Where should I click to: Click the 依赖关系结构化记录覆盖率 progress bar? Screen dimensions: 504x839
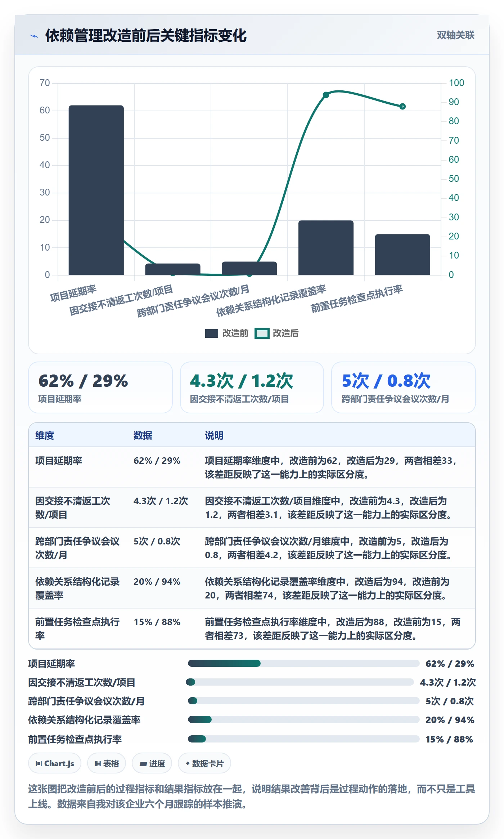tap(304, 719)
